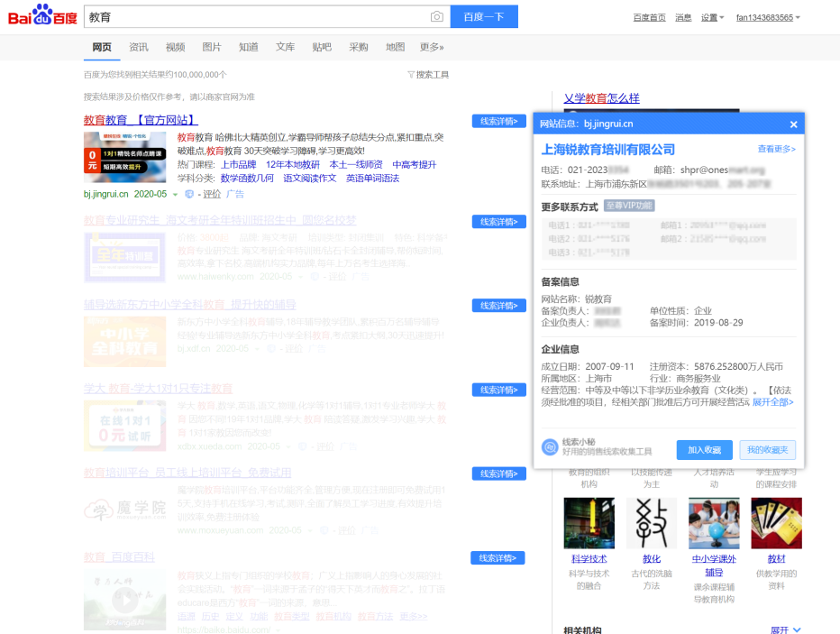
Task: Expand 更多 search categories
Action: click(432, 47)
